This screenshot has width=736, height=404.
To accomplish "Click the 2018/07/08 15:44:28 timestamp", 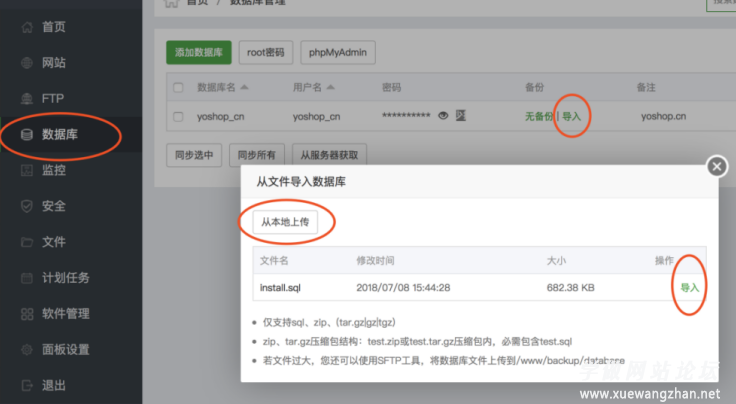I will coord(403,288).
